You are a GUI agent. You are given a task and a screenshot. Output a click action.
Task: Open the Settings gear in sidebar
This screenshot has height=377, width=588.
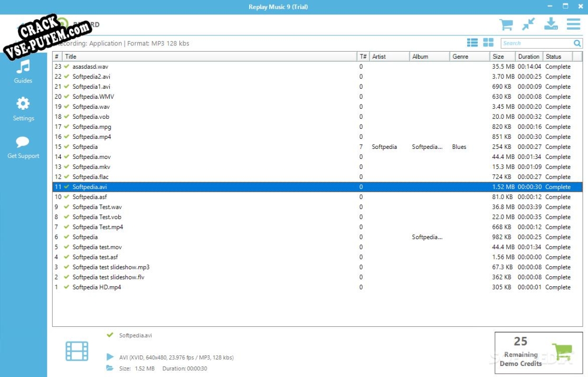23,109
